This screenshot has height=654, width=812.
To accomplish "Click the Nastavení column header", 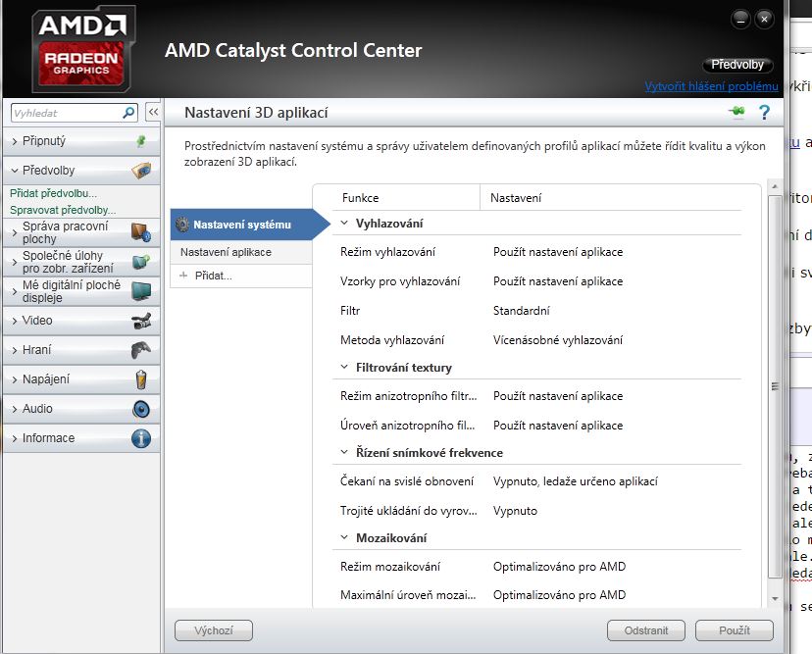I will pyautogui.click(x=515, y=198).
